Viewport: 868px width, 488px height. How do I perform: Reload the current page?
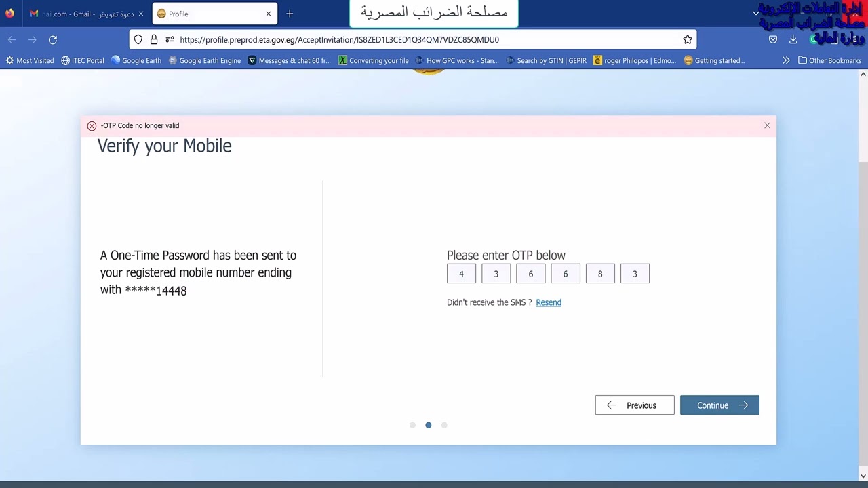tap(53, 40)
